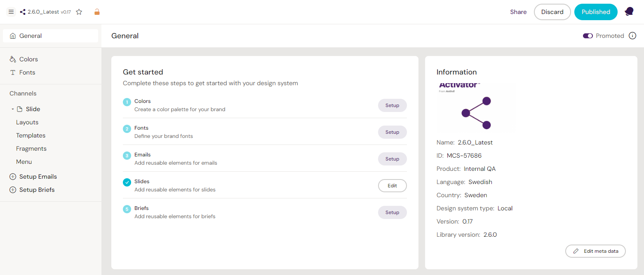Select Fonts in the sidebar
The width and height of the screenshot is (644, 275).
26,72
